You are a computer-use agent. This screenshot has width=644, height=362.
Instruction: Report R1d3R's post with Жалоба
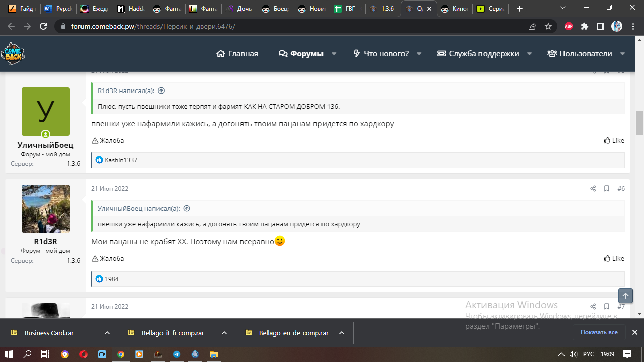(x=108, y=259)
